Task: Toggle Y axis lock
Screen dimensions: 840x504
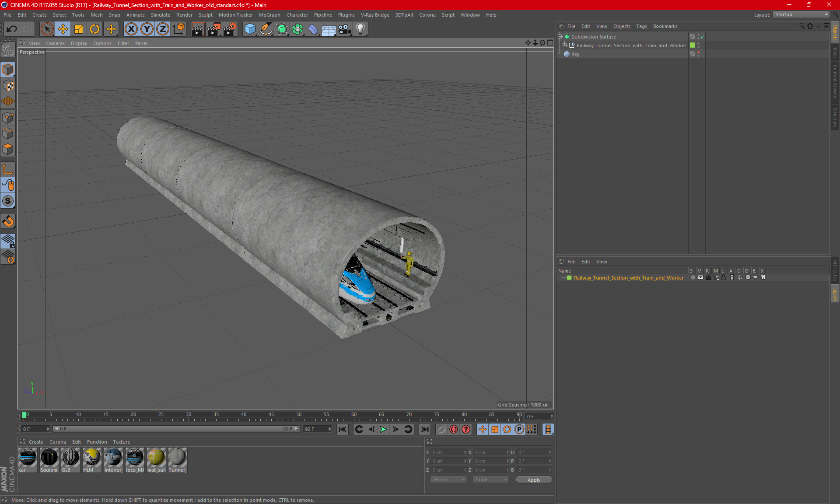Action: [147, 29]
